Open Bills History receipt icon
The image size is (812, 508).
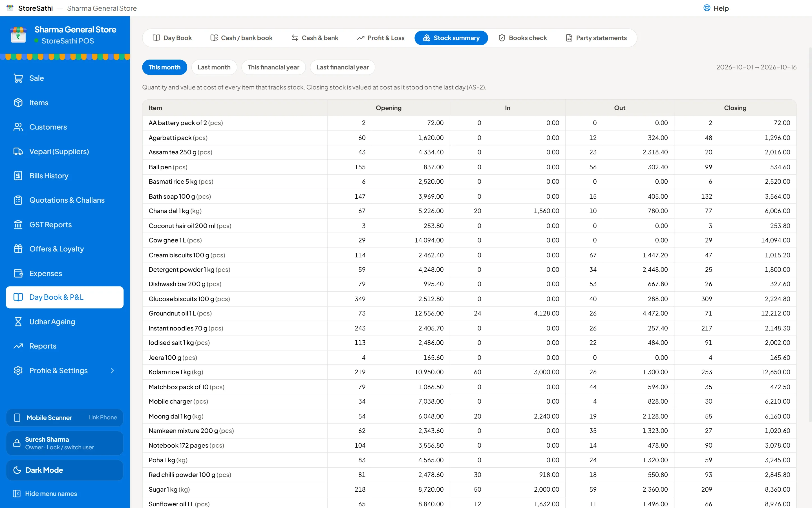click(x=18, y=176)
